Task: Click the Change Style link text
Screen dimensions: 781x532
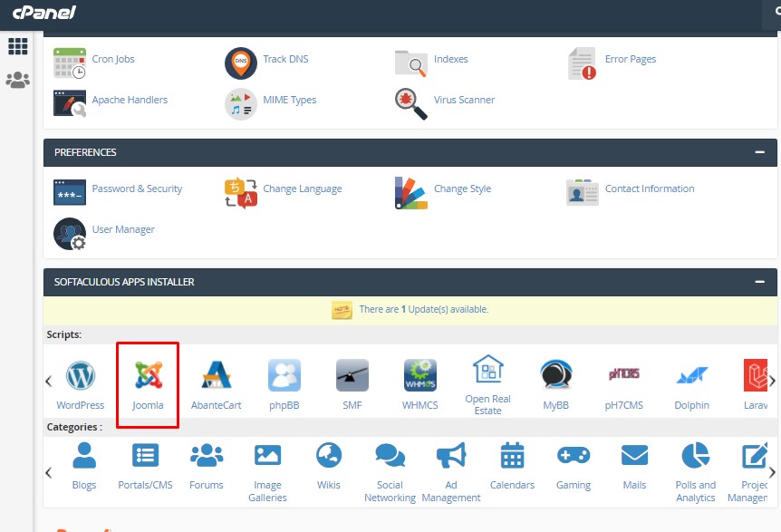Action: pos(462,189)
